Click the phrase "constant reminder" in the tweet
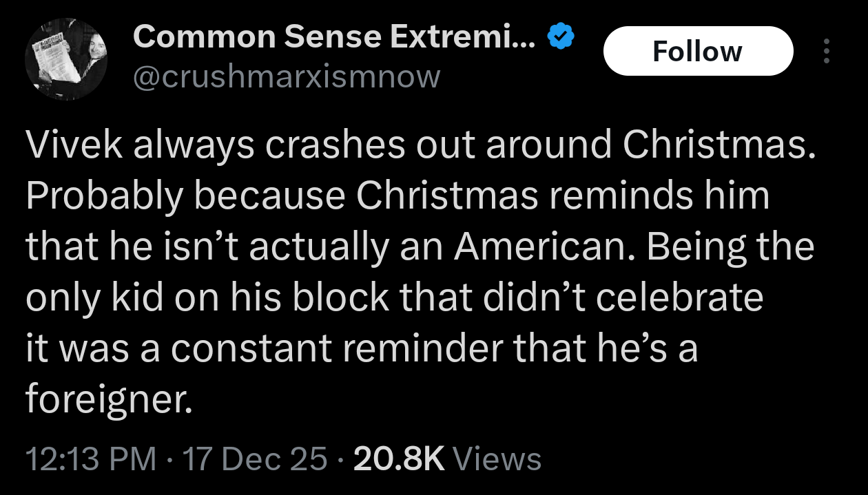This screenshot has width=868, height=495. [x=338, y=348]
